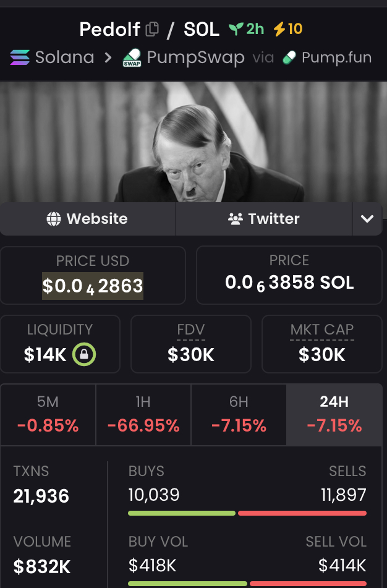The width and height of the screenshot is (387, 588).
Task: Click the PumpSwap logo icon
Action: tap(132, 58)
